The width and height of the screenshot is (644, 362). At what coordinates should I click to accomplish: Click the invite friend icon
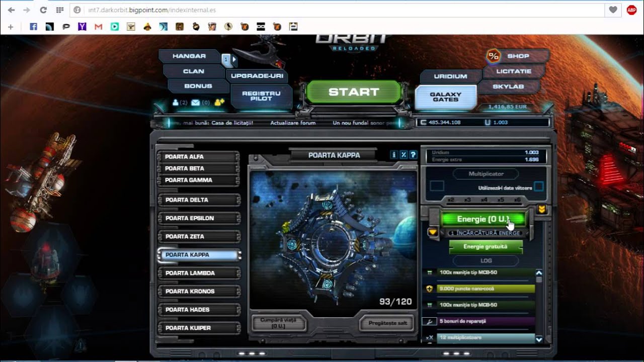pyautogui.click(x=219, y=103)
